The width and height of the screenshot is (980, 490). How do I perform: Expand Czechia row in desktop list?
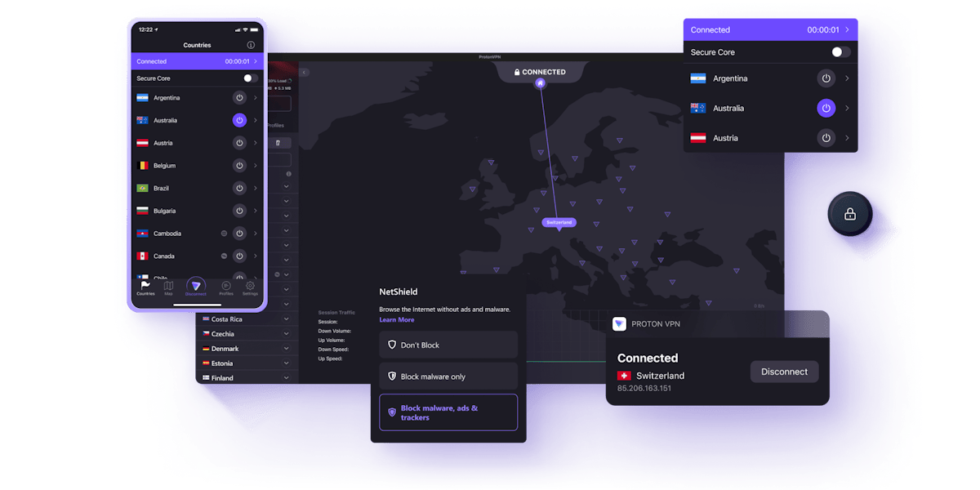point(286,334)
